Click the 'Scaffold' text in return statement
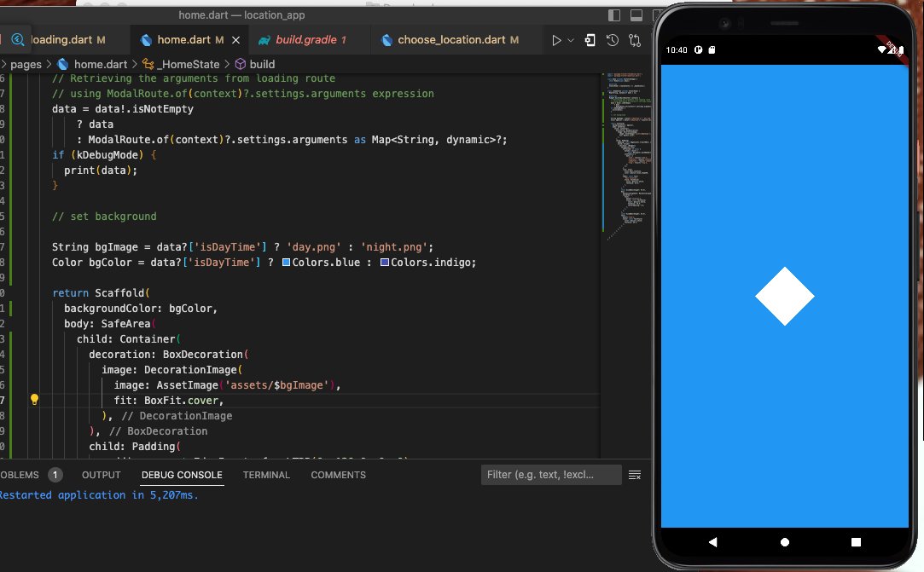 (x=119, y=292)
